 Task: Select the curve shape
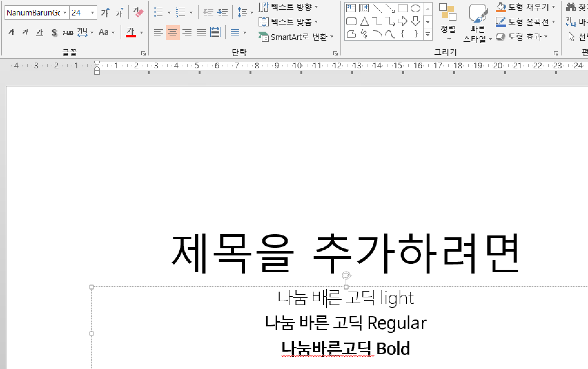click(390, 34)
